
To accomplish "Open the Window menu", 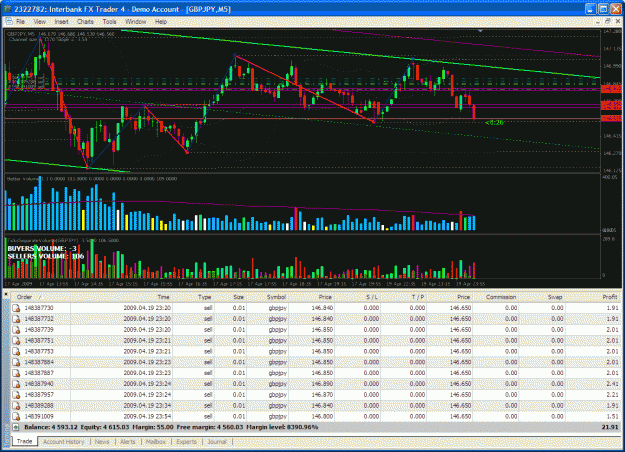I will pos(136,22).
